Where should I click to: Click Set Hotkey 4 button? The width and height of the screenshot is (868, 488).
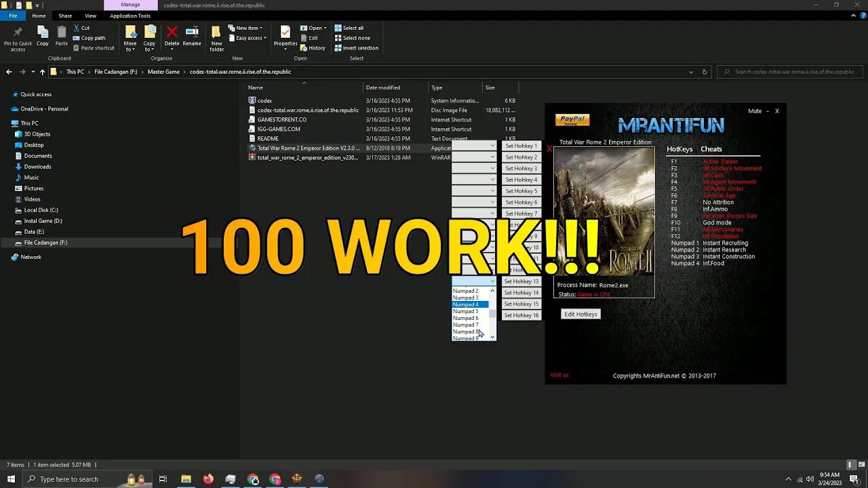(521, 180)
